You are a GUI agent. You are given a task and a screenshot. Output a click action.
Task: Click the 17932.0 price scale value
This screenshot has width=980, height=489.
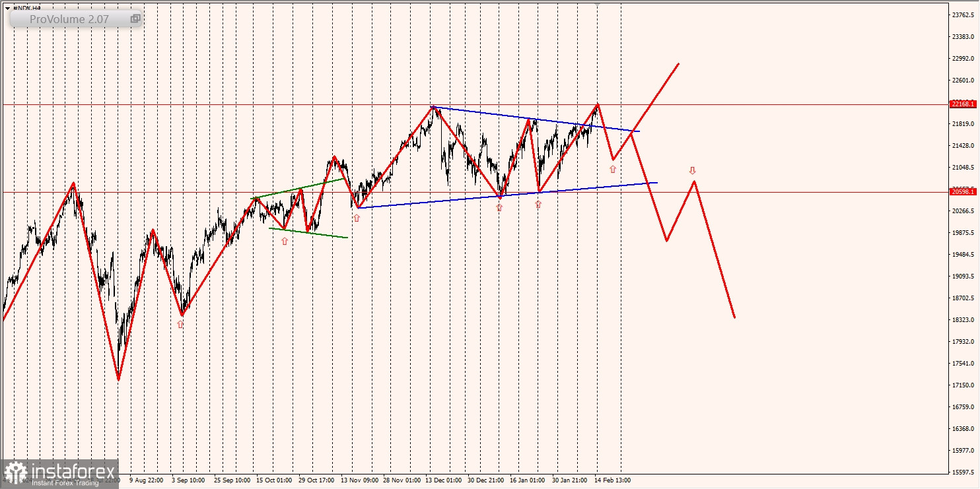964,342
